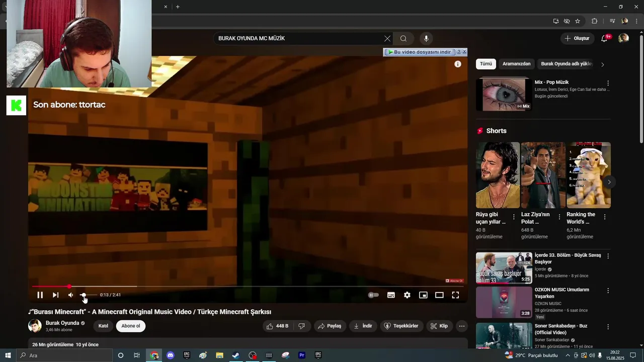644x362 pixels.
Task: Open Chrome extensions puzzle icon
Action: (594, 21)
